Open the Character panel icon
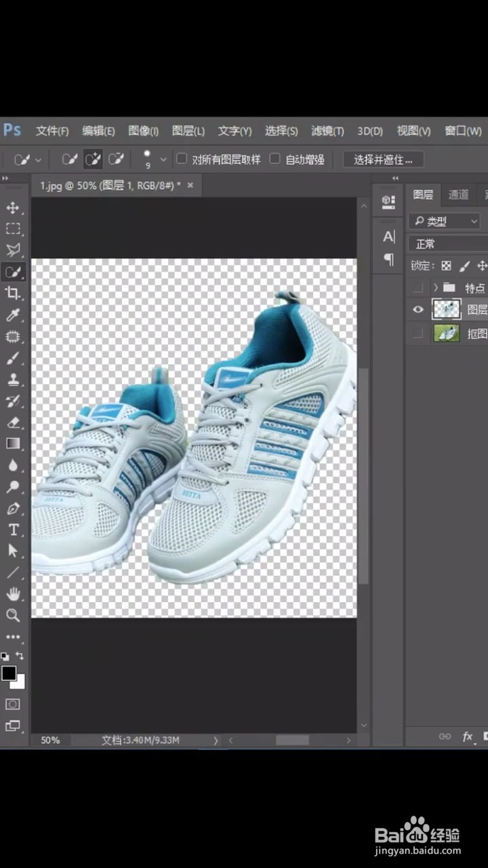This screenshot has height=868, width=488. (x=388, y=237)
